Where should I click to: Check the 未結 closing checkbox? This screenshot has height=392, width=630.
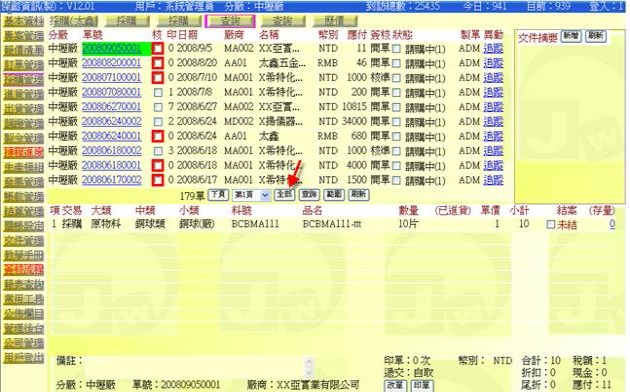pos(551,225)
